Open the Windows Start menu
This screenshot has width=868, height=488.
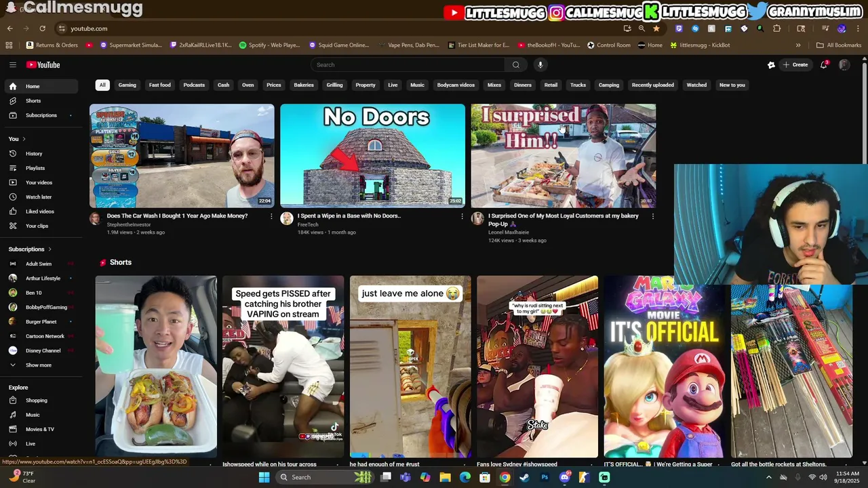[x=264, y=477]
